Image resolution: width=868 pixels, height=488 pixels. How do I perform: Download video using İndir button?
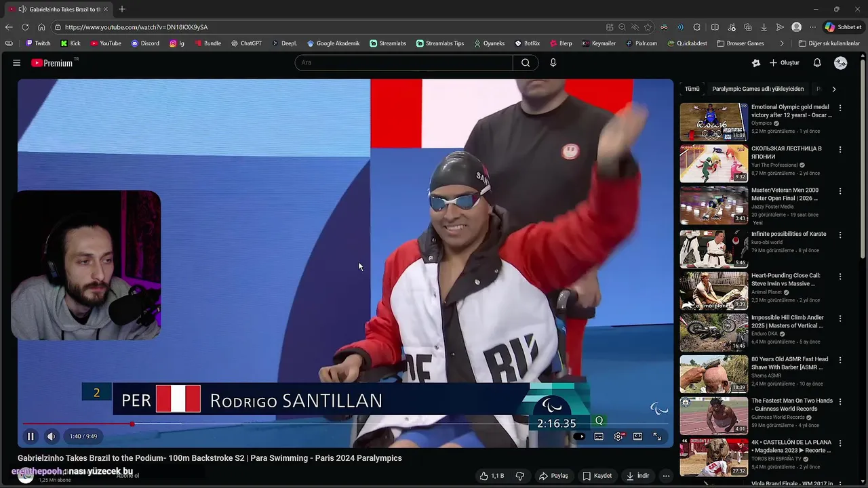pyautogui.click(x=639, y=476)
